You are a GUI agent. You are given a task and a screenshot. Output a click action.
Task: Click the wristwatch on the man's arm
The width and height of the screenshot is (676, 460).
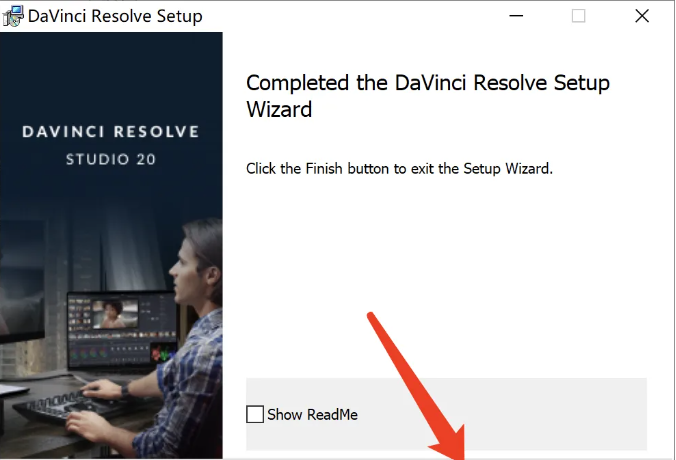click(x=125, y=390)
